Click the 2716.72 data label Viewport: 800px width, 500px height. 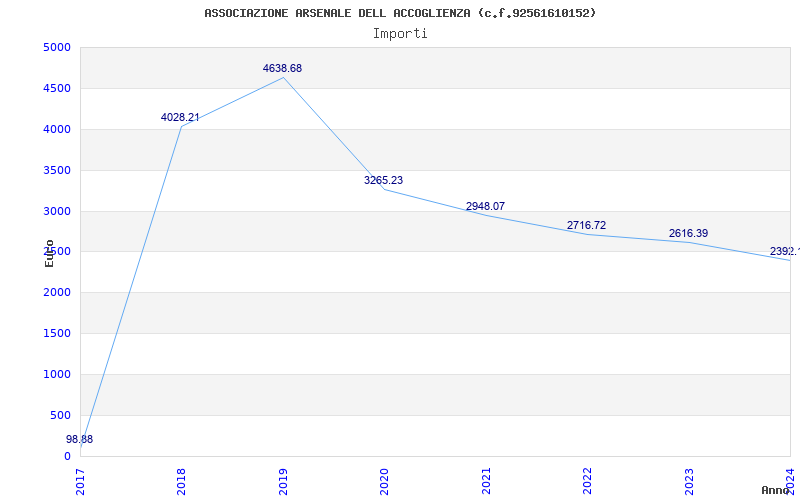click(x=586, y=225)
